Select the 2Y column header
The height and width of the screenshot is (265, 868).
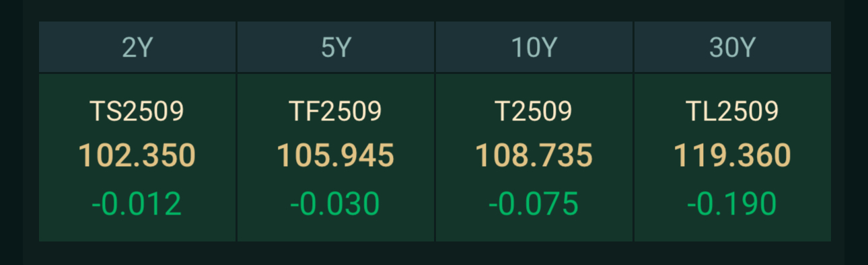click(137, 47)
